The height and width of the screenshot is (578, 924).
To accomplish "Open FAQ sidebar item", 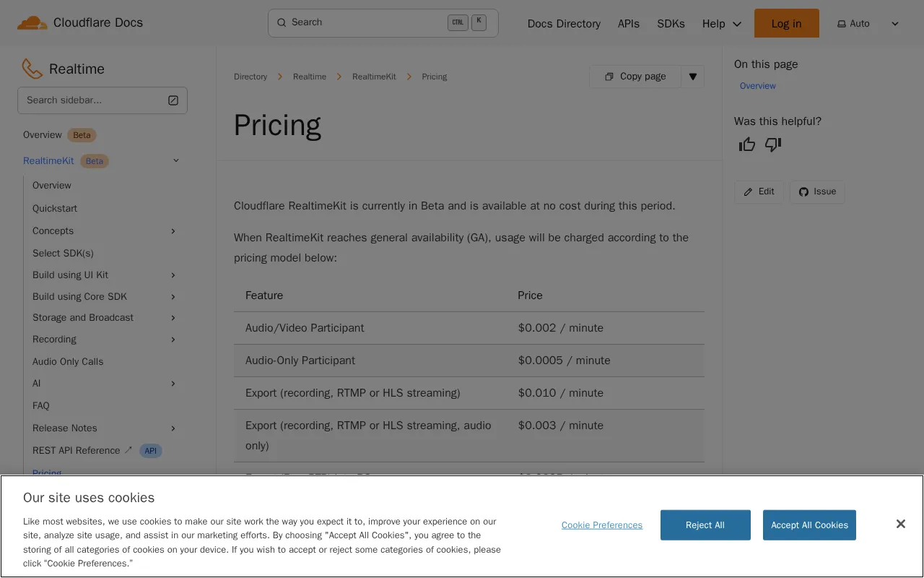I will pyautogui.click(x=41, y=406).
